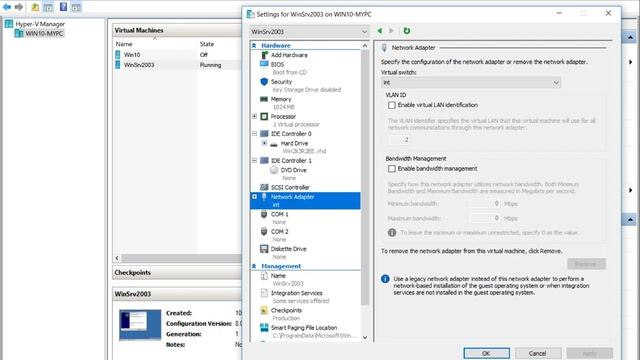
Task: Select Add Hardware in settings list
Action: click(289, 55)
